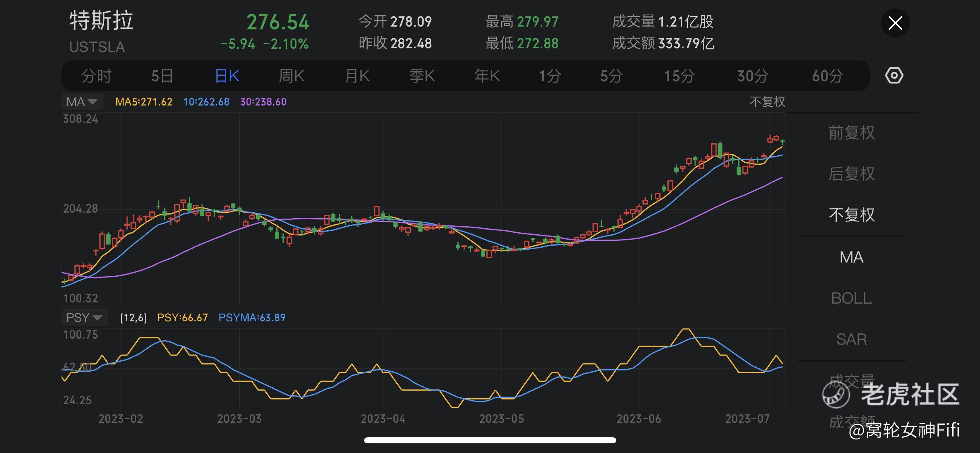Image resolution: width=980 pixels, height=453 pixels.
Task: Switch to 15分 fifteen-minute chart
Action: [679, 76]
